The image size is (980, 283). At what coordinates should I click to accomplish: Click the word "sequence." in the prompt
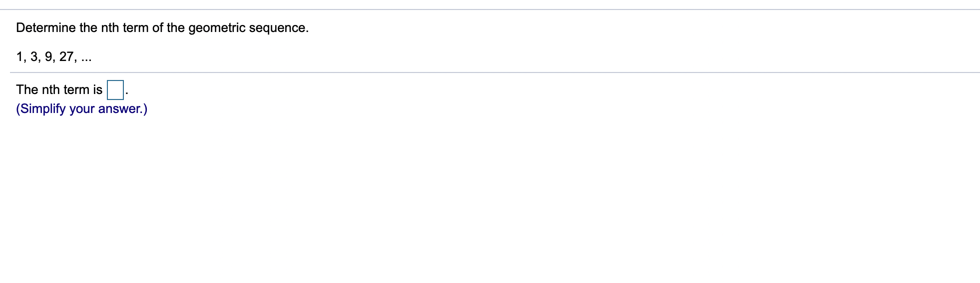(x=279, y=28)
